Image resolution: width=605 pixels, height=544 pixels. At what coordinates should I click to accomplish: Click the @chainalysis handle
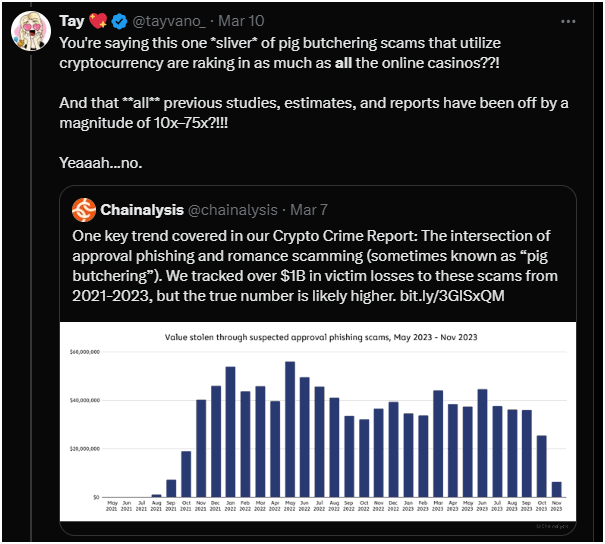233,210
